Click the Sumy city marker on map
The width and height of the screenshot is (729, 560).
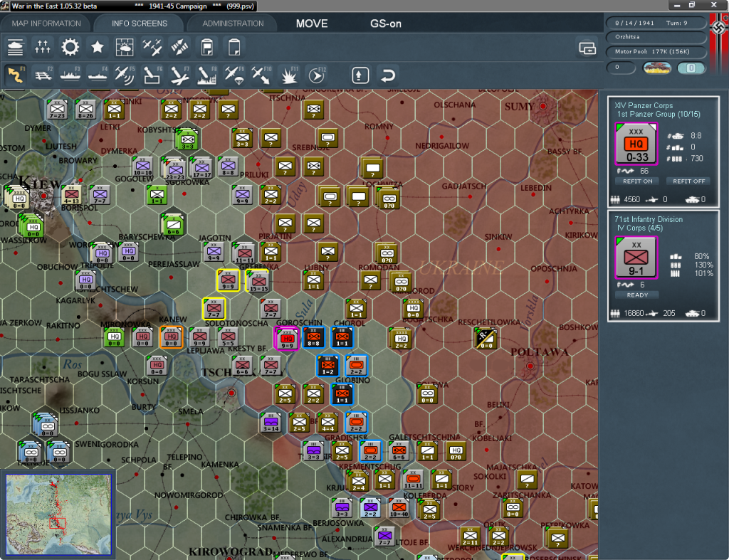point(542,106)
